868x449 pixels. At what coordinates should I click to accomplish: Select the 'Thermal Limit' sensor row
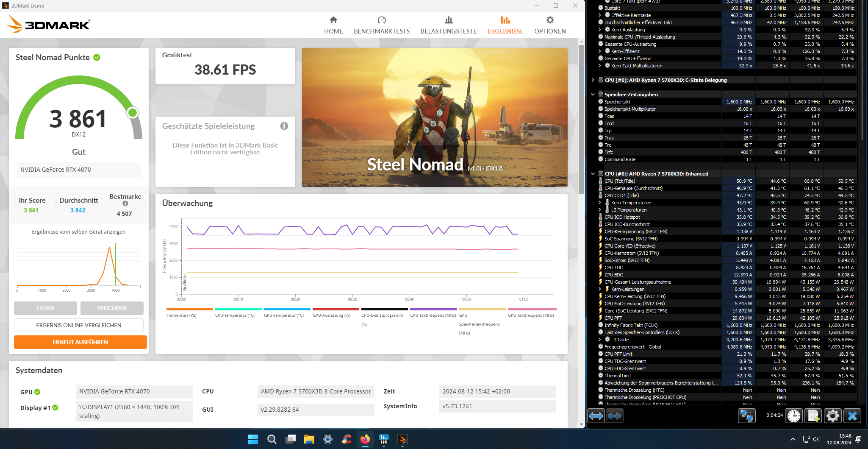pyautogui.click(x=727, y=376)
